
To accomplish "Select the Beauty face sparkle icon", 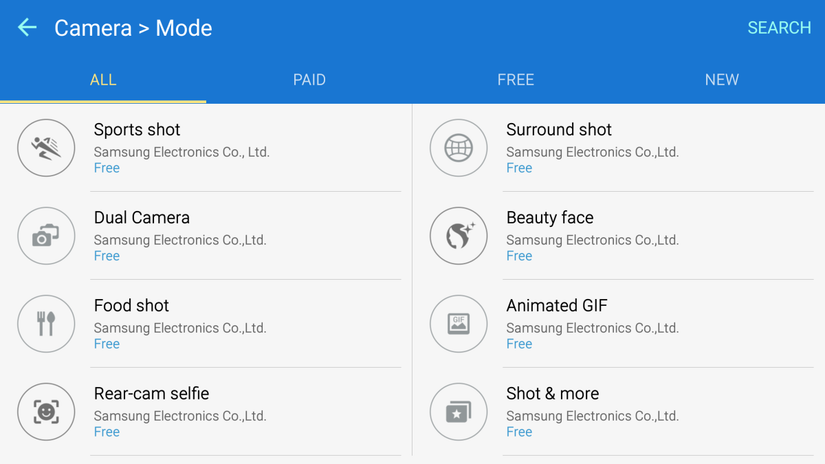I will (459, 236).
